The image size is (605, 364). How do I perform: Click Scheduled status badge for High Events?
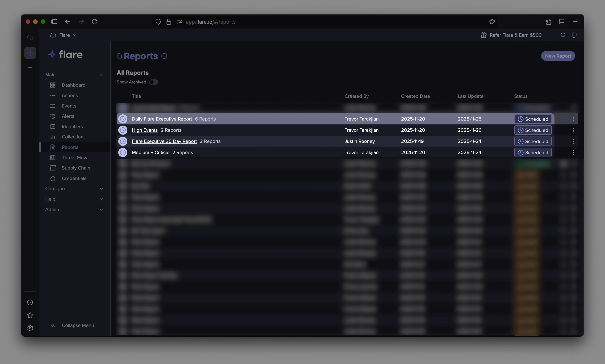(533, 130)
